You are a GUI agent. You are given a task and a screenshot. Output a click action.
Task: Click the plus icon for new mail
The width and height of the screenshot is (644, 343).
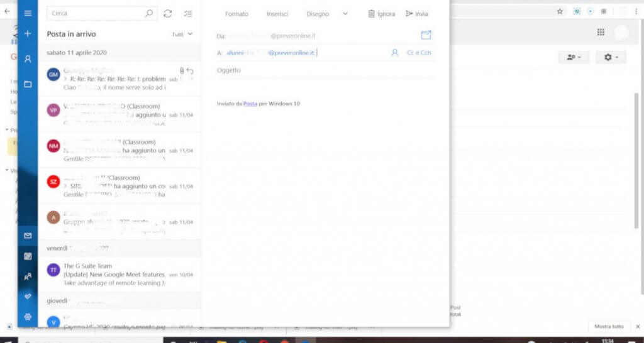click(28, 33)
